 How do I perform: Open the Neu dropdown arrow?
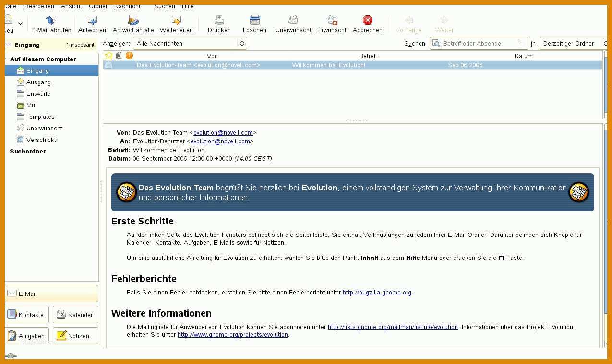pyautogui.click(x=20, y=23)
